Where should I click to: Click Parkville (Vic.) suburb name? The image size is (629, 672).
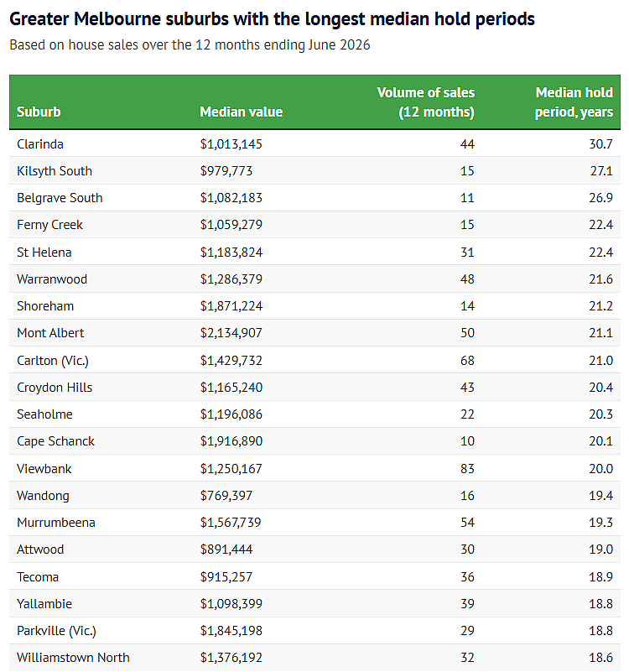56,630
